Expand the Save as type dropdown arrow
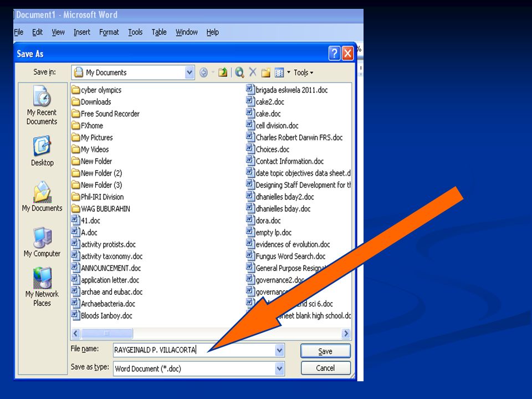532x399 pixels. click(x=279, y=369)
